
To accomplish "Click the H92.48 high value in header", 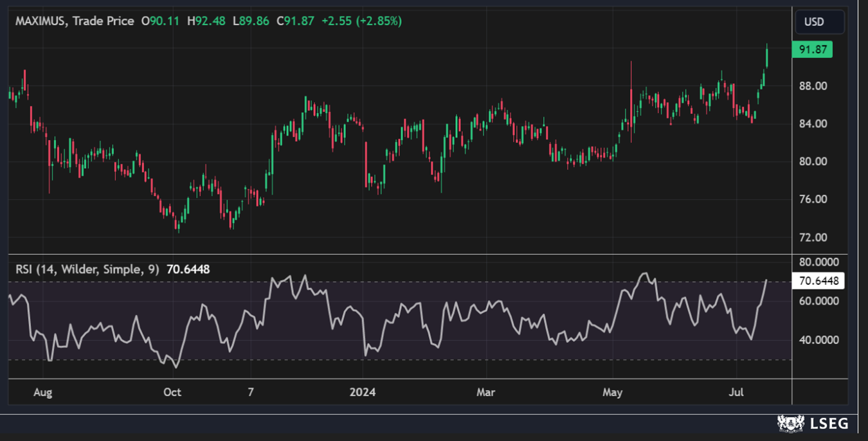I will coord(206,21).
